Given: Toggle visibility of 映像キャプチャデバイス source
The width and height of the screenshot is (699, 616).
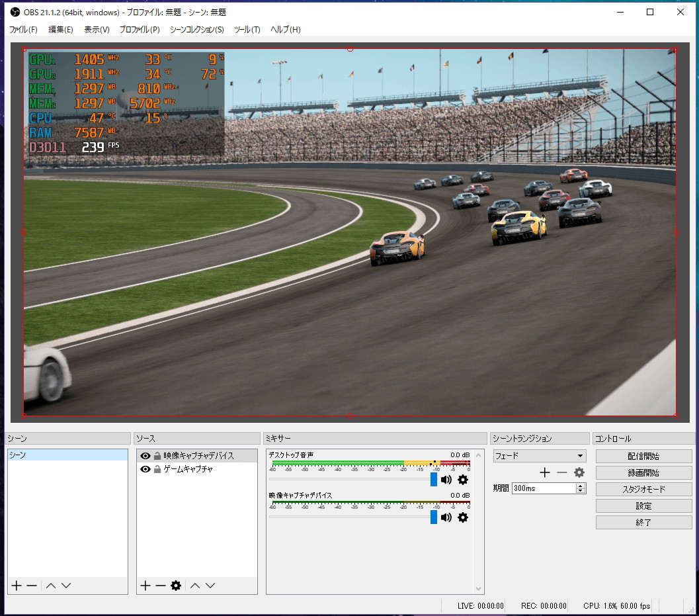Looking at the screenshot, I should tap(145, 456).
